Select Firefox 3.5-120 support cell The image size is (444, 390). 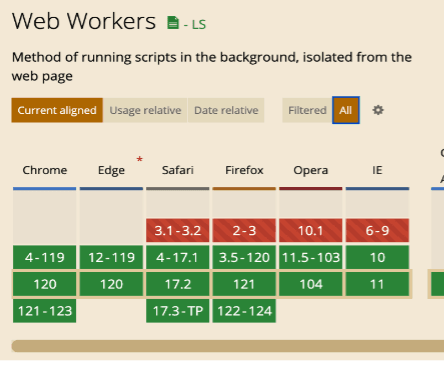(244, 257)
